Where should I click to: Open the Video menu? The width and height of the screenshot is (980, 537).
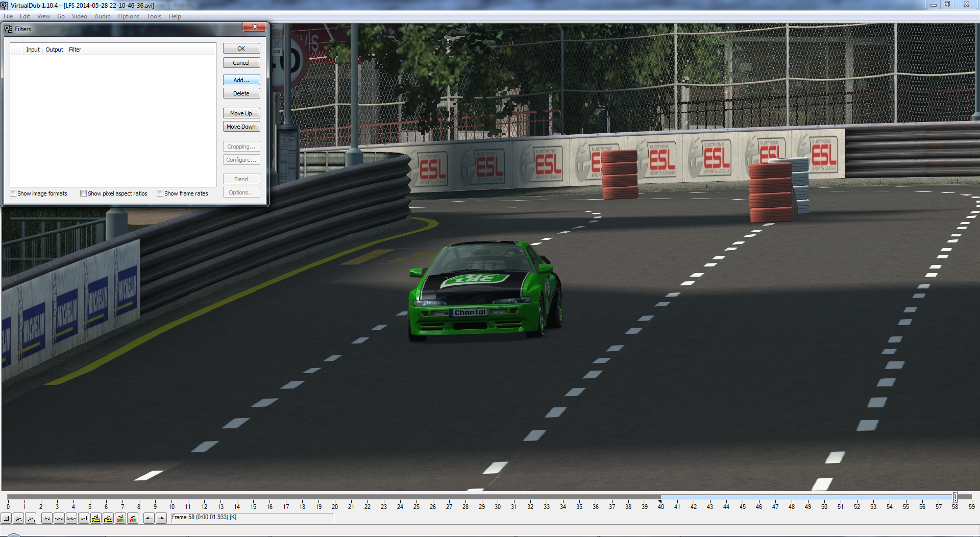79,16
